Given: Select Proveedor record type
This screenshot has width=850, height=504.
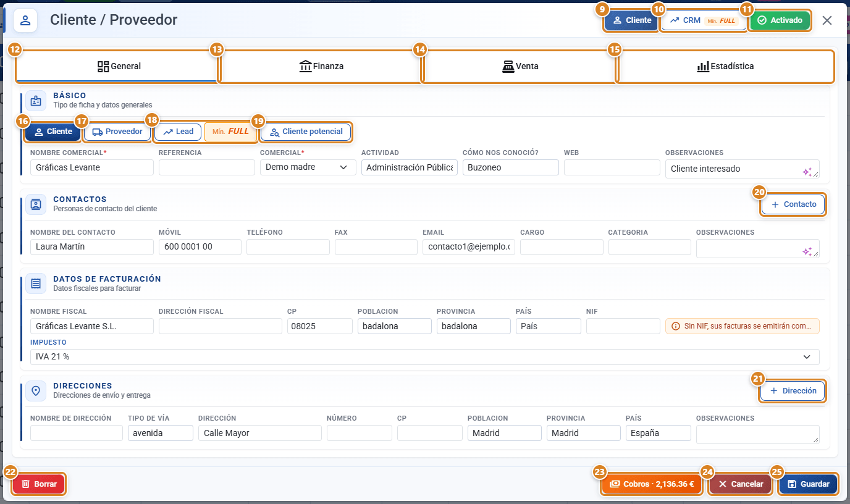Looking at the screenshot, I should click(117, 132).
